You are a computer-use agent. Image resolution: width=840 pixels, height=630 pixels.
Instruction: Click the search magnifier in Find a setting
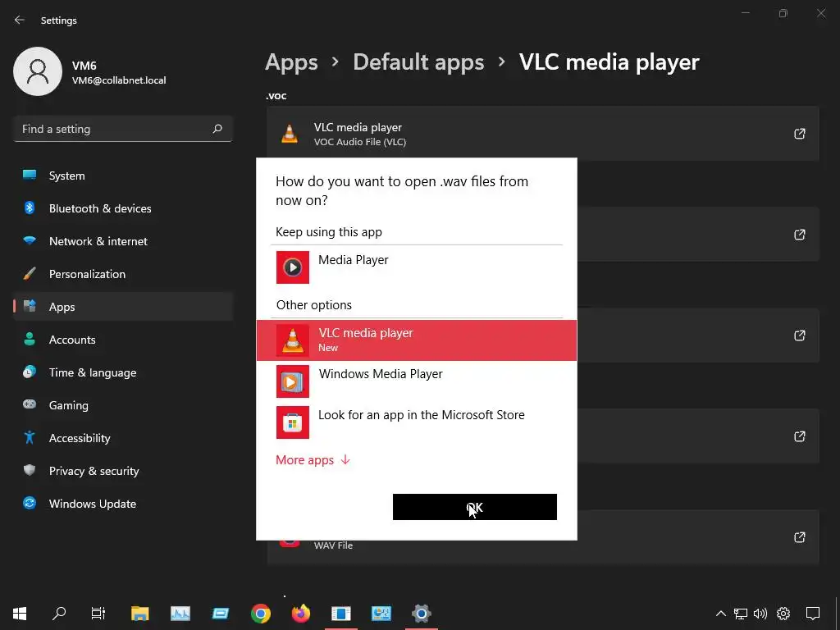click(x=217, y=129)
